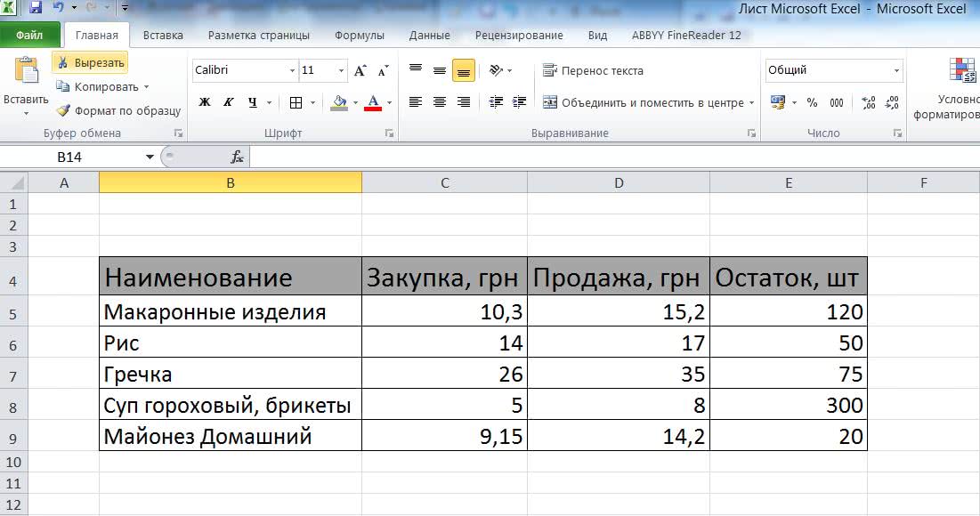Open Условное форматирование icon
The height and width of the screenshot is (516, 980).
click(962, 70)
